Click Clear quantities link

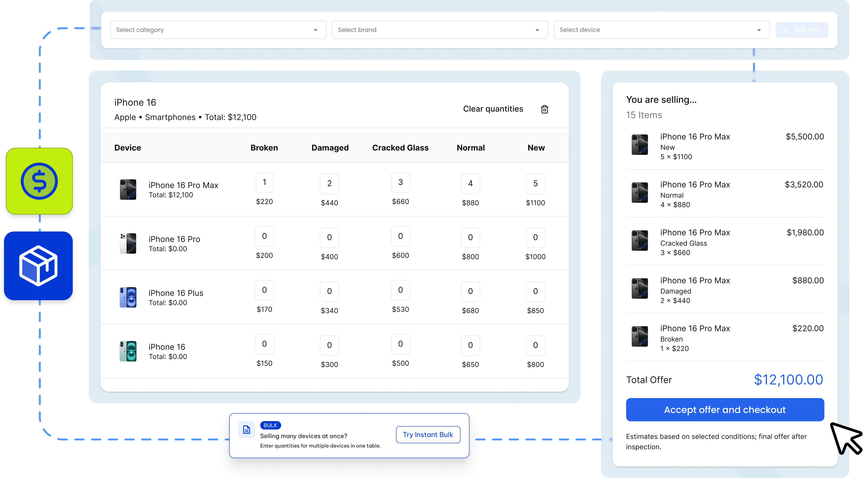(493, 109)
